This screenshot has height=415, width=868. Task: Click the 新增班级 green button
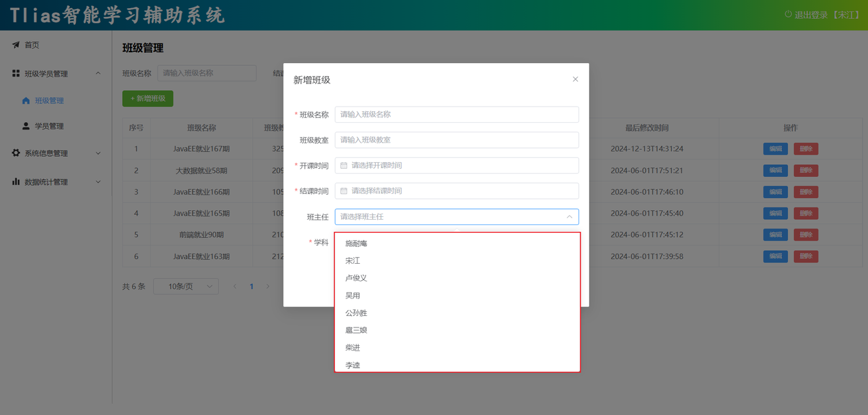[147, 98]
